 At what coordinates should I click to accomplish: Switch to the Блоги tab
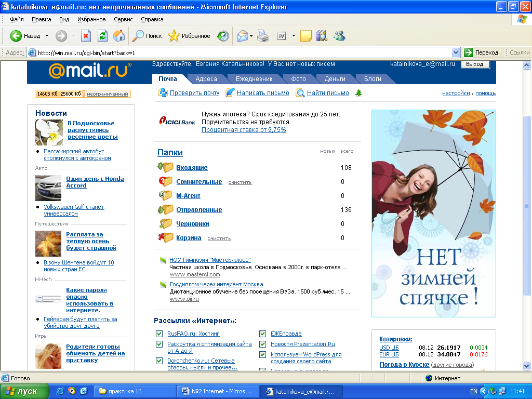(x=373, y=79)
